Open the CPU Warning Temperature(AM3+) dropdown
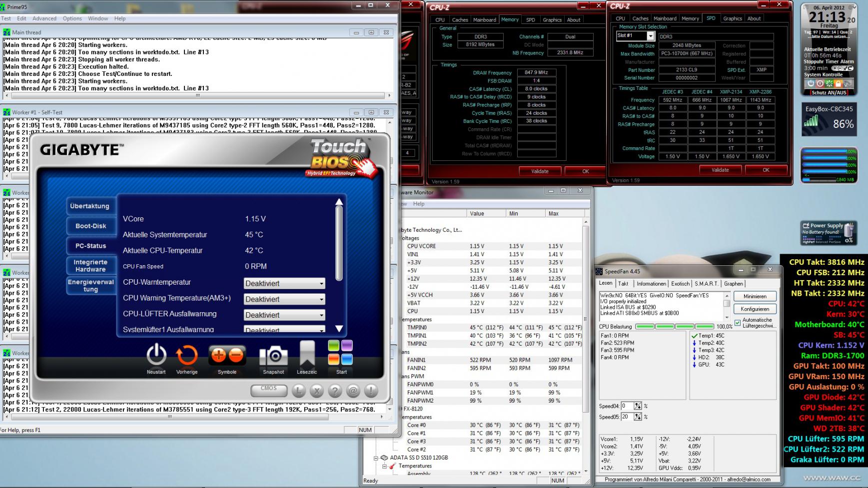This screenshot has height=488, width=868. 284,299
